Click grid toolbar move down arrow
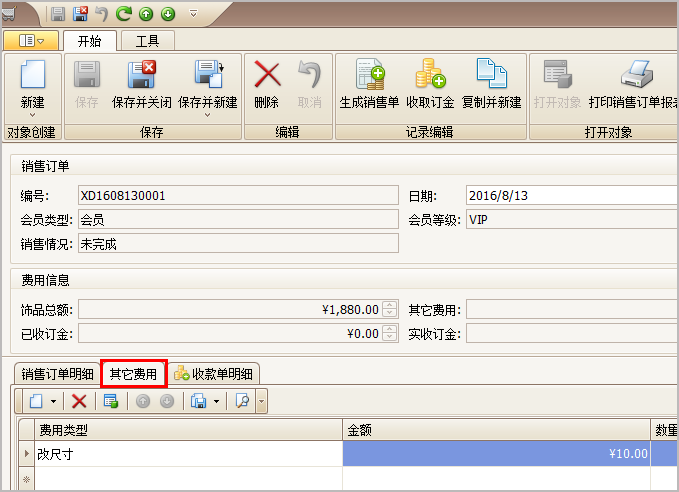Screen dimensions: 679x492 click(x=167, y=401)
